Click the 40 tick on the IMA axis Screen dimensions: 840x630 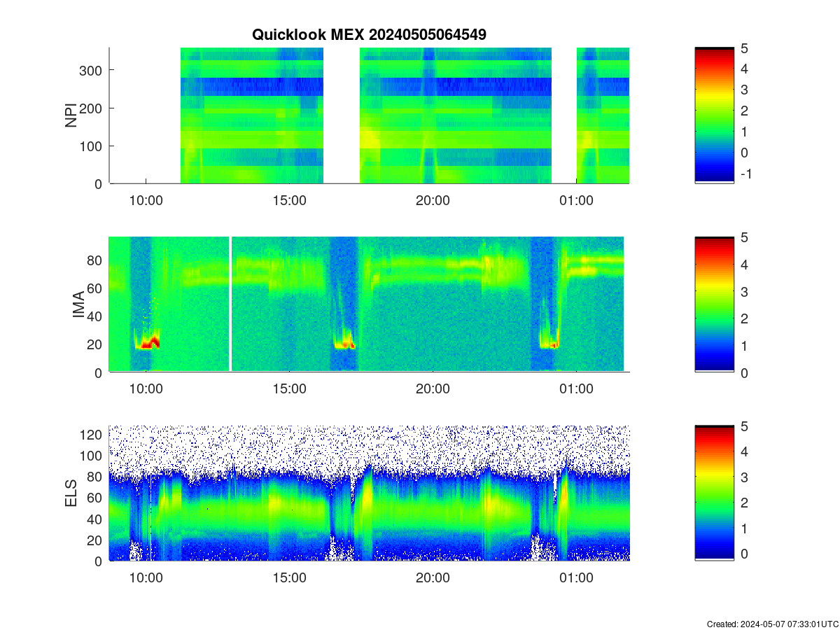(x=95, y=316)
